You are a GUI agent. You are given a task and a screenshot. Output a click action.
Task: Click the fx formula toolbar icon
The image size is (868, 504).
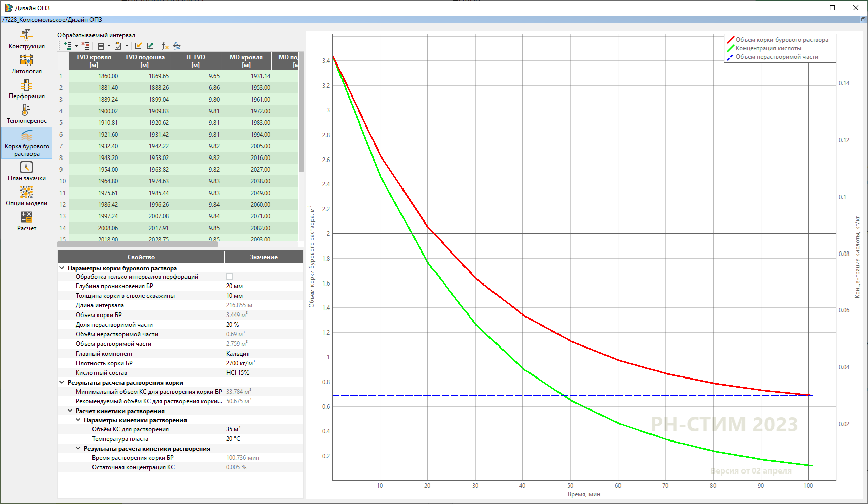[165, 46]
